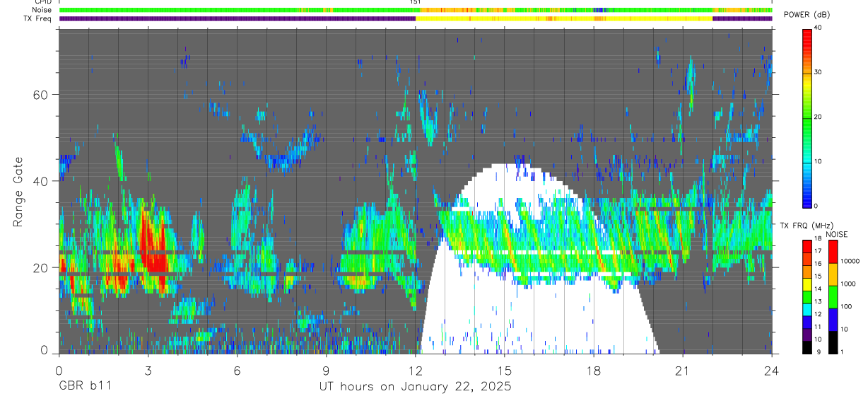Click the '10000' value on NOISE scale

pyautogui.click(x=851, y=262)
